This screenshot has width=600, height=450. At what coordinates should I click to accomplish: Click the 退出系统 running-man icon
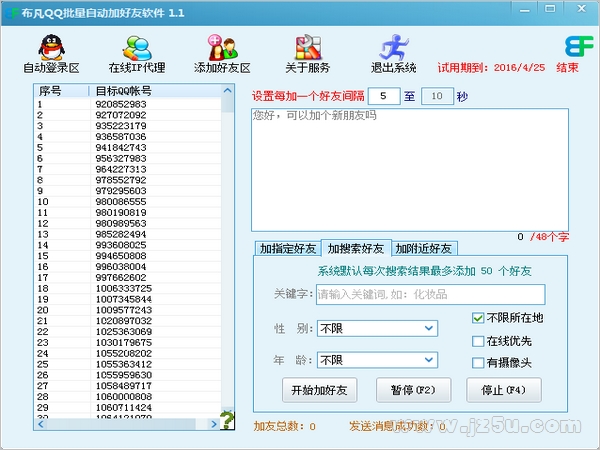[x=394, y=48]
